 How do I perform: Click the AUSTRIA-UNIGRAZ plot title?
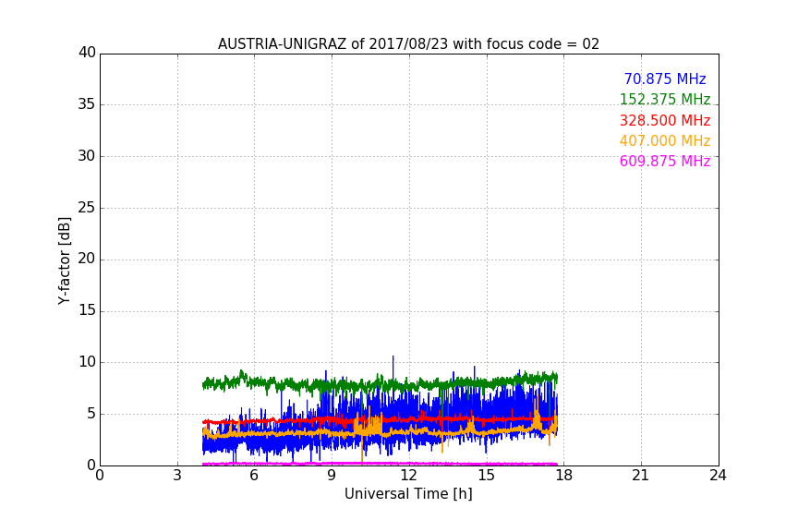408,43
